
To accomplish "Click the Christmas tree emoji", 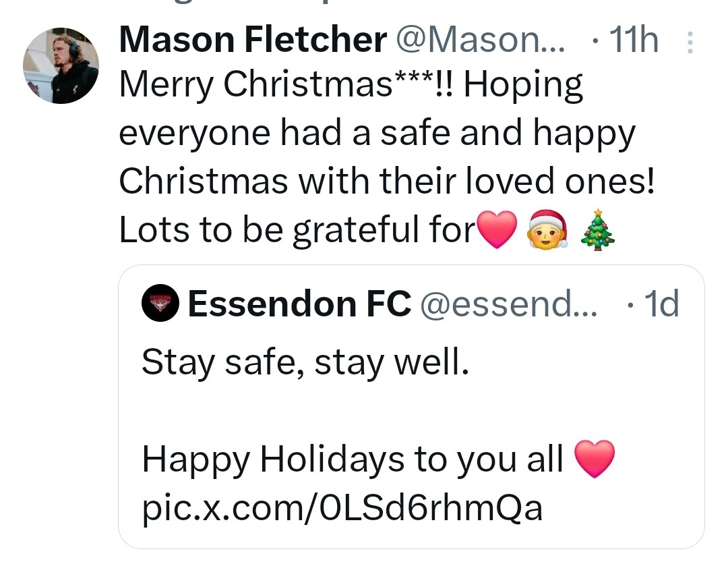I will pos(598,229).
